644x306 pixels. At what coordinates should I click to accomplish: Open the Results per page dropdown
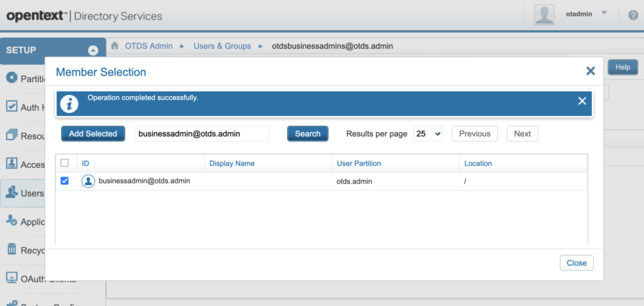[428, 134]
